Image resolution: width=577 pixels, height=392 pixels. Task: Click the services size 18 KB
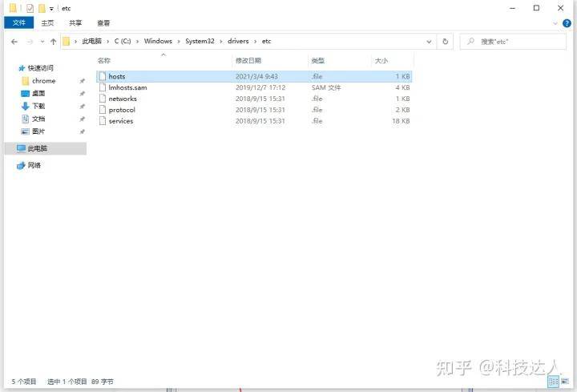401,121
